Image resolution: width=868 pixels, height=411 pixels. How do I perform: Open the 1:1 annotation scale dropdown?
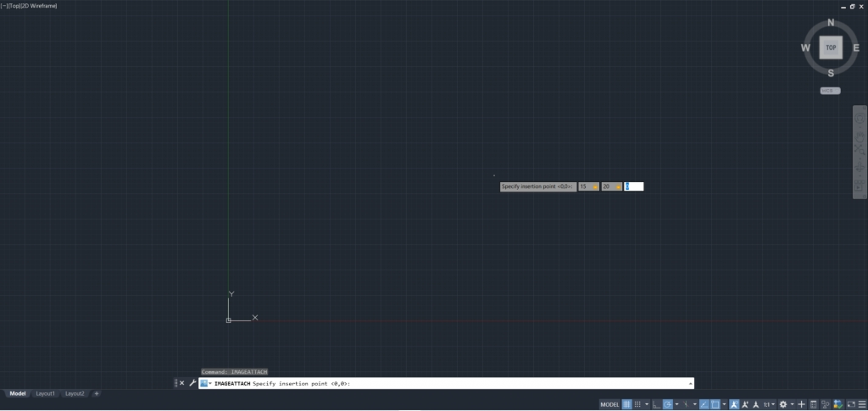point(769,404)
